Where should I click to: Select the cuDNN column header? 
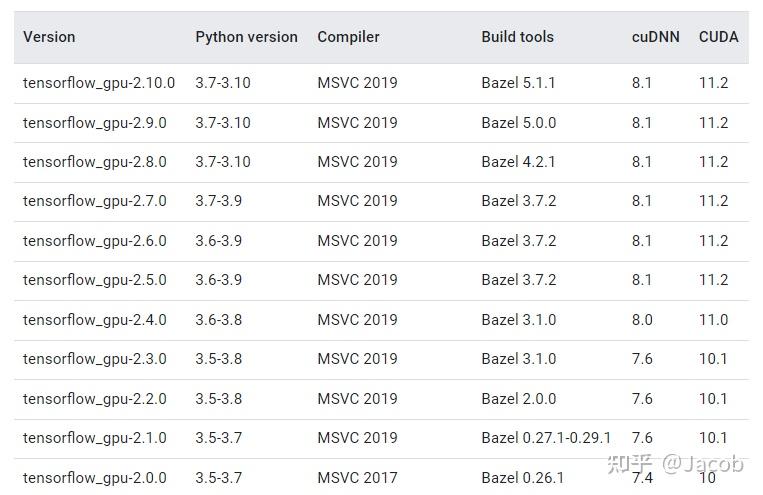click(655, 37)
